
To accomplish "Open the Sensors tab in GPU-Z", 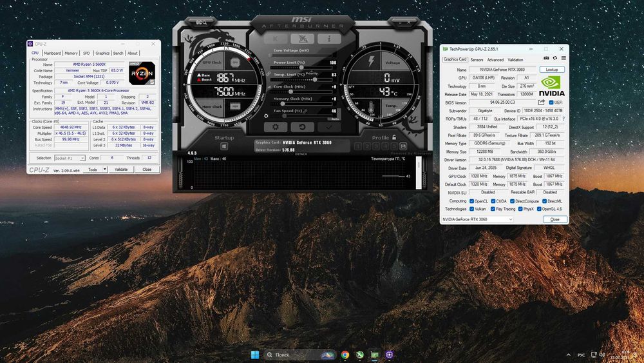I will coord(477,59).
